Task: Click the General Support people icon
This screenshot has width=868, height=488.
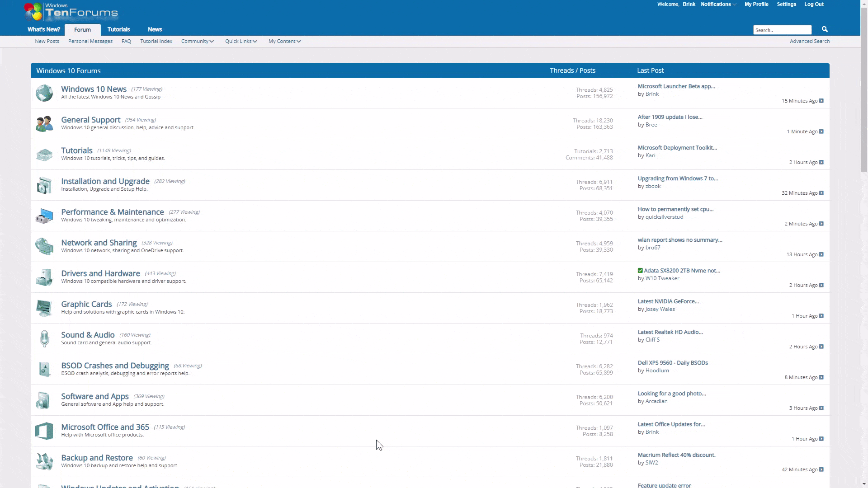Action: click(44, 124)
